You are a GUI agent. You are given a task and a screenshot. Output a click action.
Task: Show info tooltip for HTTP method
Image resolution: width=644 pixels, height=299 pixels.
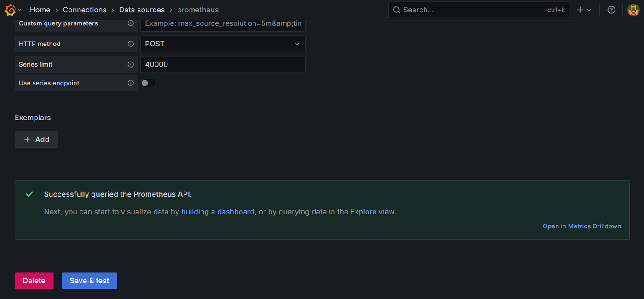[131, 44]
